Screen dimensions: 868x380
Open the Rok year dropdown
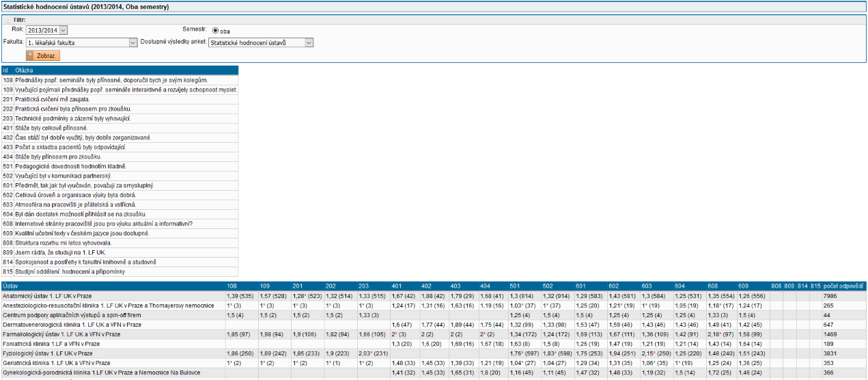[x=47, y=30]
